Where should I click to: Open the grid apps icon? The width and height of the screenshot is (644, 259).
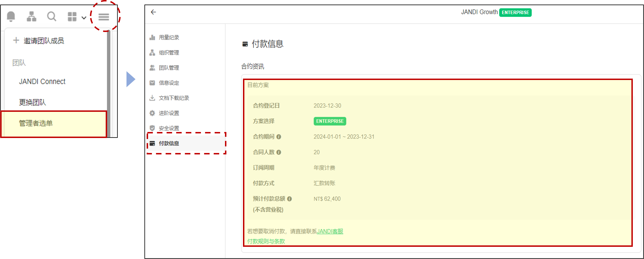[72, 17]
